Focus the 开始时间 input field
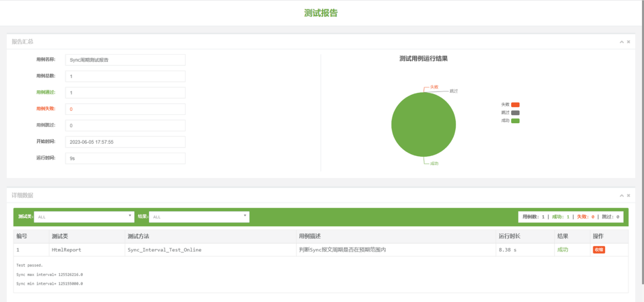Screen dimensions: 644x302 click(125, 142)
